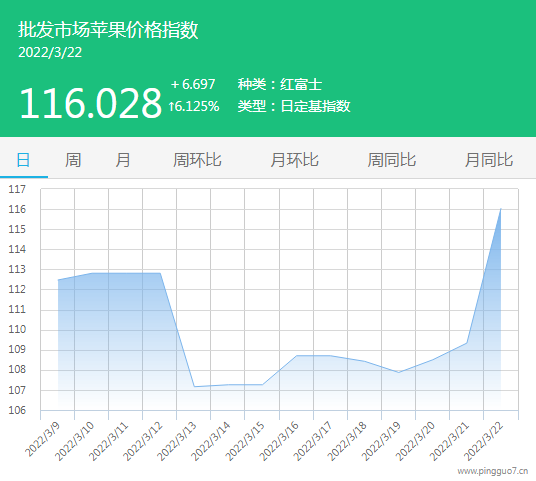Open the 周环比 tab

click(197, 160)
